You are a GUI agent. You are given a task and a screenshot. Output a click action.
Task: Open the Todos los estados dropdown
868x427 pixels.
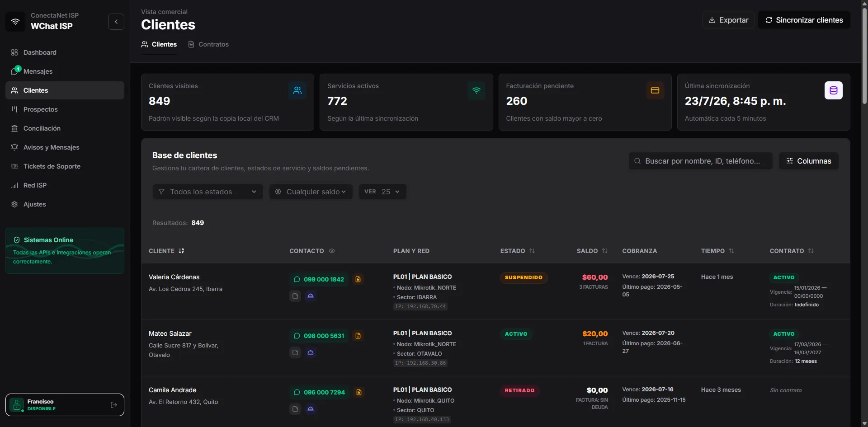pyautogui.click(x=208, y=192)
